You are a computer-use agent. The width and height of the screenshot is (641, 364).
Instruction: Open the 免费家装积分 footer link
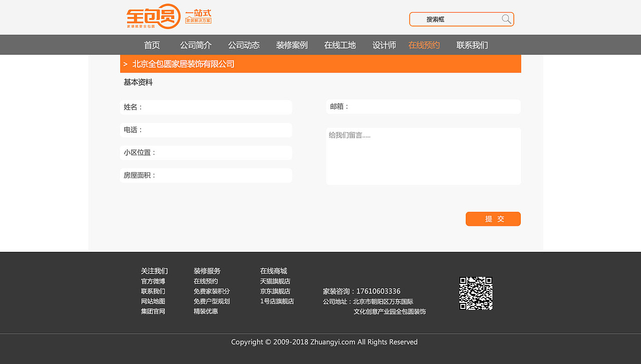coord(212,291)
